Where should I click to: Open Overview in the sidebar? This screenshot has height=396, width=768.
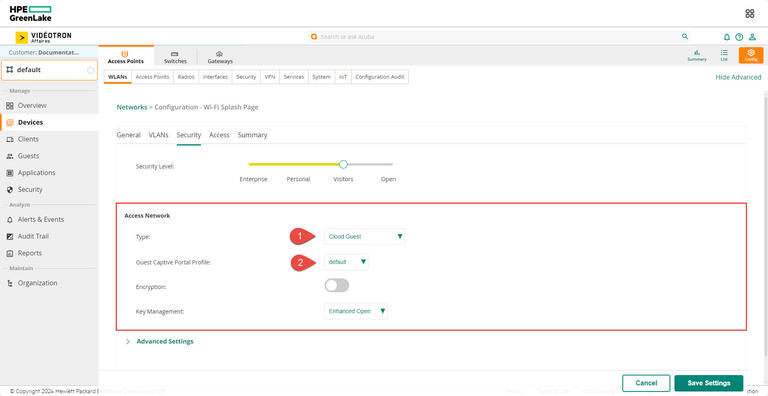click(32, 105)
